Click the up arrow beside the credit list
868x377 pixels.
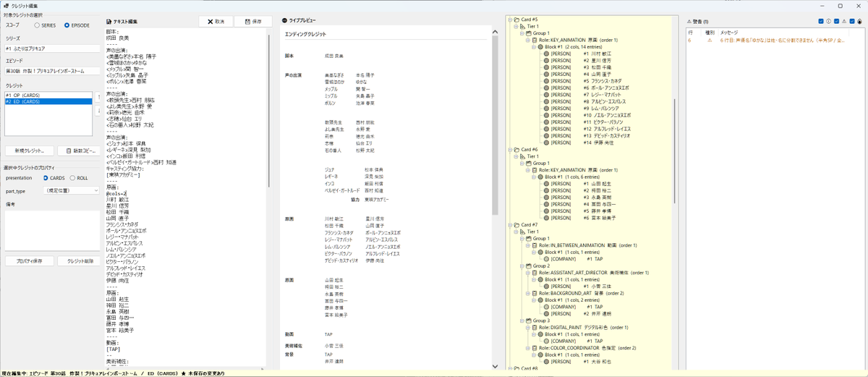[x=98, y=97]
